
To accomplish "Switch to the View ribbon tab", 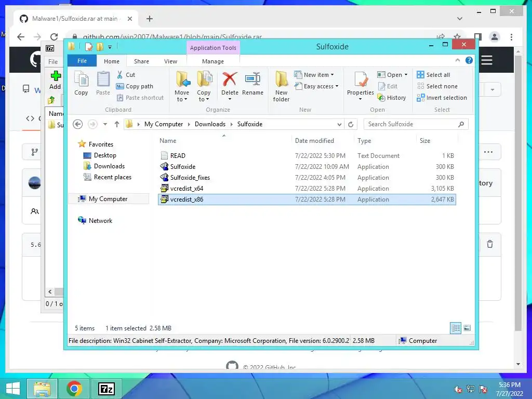I will 170,61.
